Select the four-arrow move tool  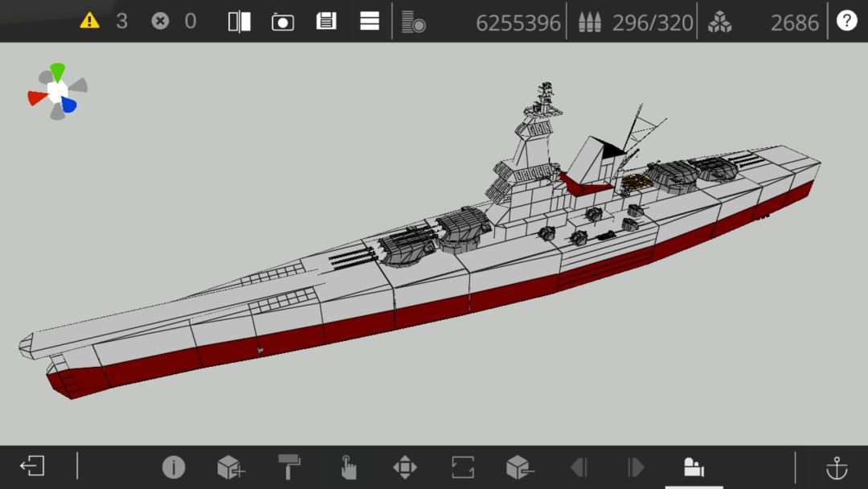pos(404,467)
